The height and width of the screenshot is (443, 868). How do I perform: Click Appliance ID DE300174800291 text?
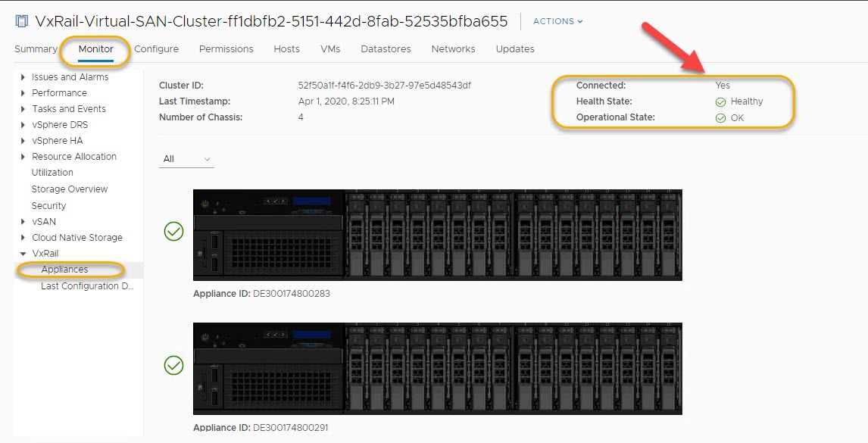pyautogui.click(x=261, y=428)
